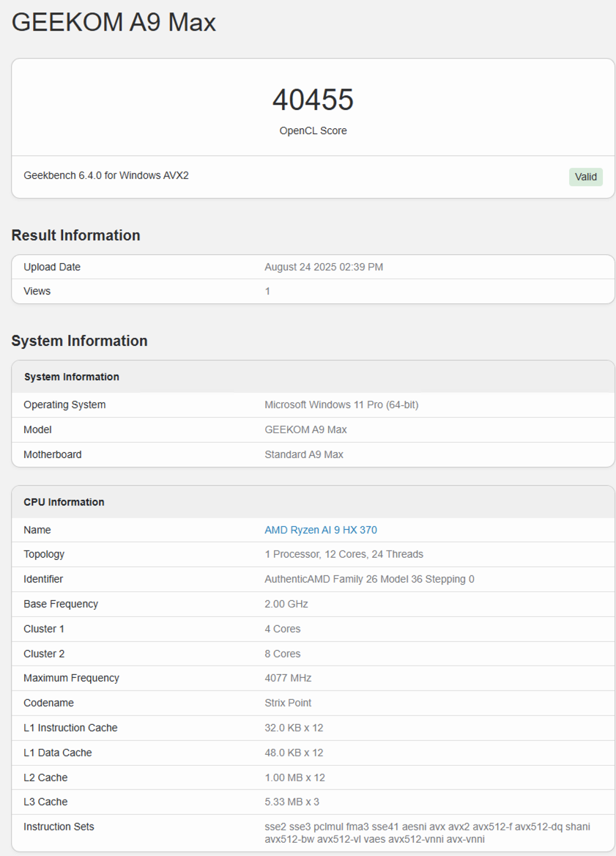Click the System Information section heading above the table

tap(79, 341)
